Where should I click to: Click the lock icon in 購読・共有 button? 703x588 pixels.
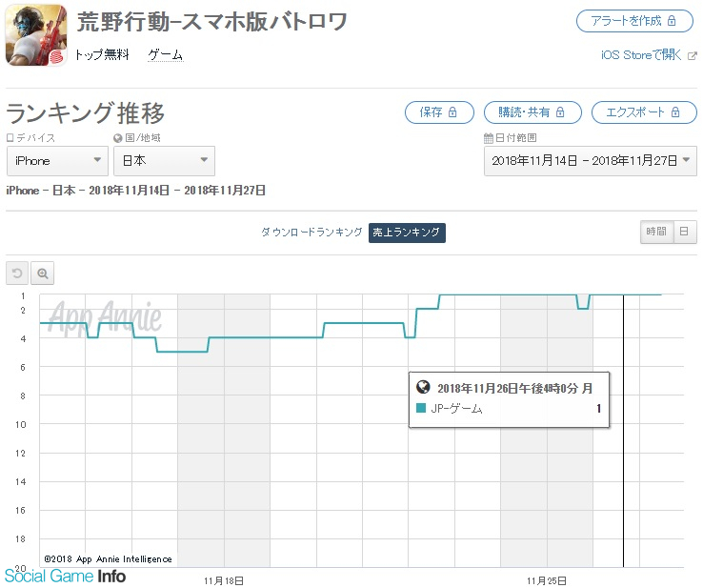560,112
